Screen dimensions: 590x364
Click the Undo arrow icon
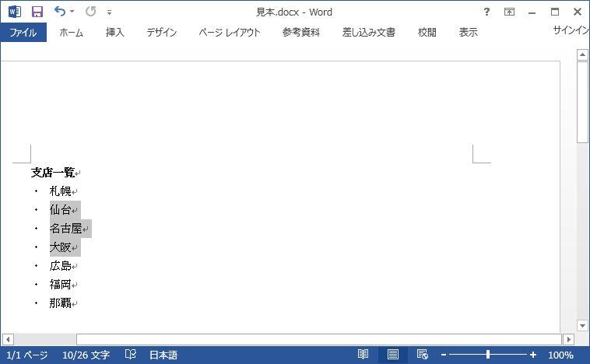60,12
